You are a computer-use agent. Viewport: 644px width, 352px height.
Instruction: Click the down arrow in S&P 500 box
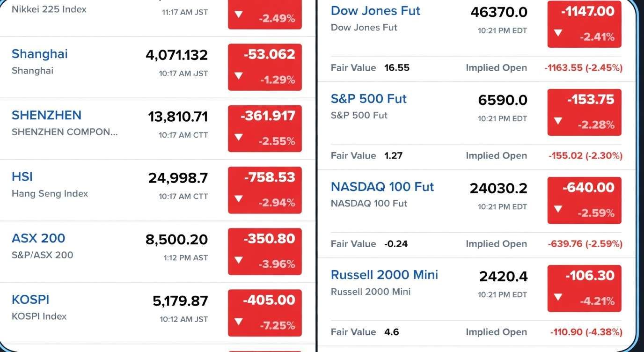pyautogui.click(x=558, y=121)
